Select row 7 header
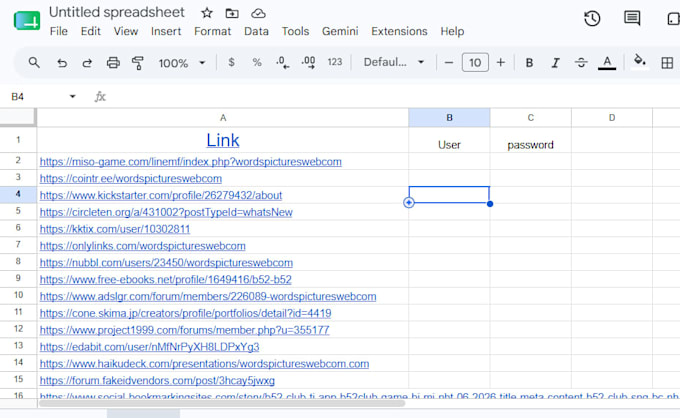This screenshot has width=680, height=418. (18, 245)
